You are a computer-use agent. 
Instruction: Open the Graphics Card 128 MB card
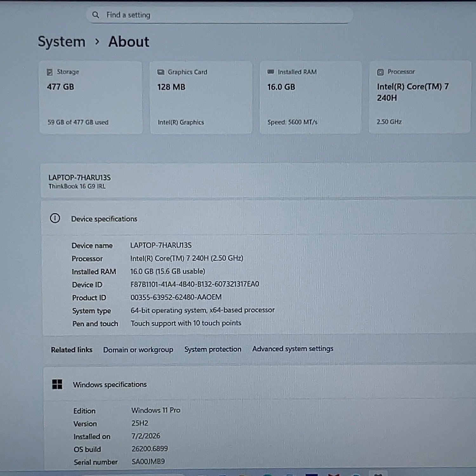pyautogui.click(x=201, y=97)
